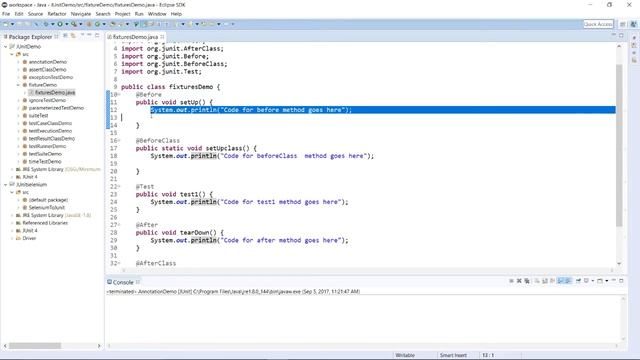Open the Source menu
640x360 pixels.
tap(35, 14)
